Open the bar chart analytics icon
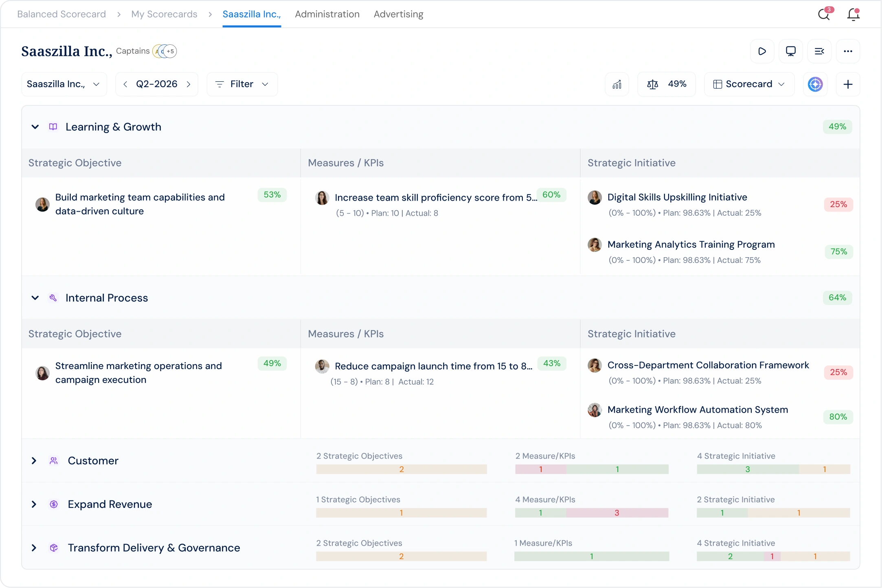 pyautogui.click(x=617, y=84)
